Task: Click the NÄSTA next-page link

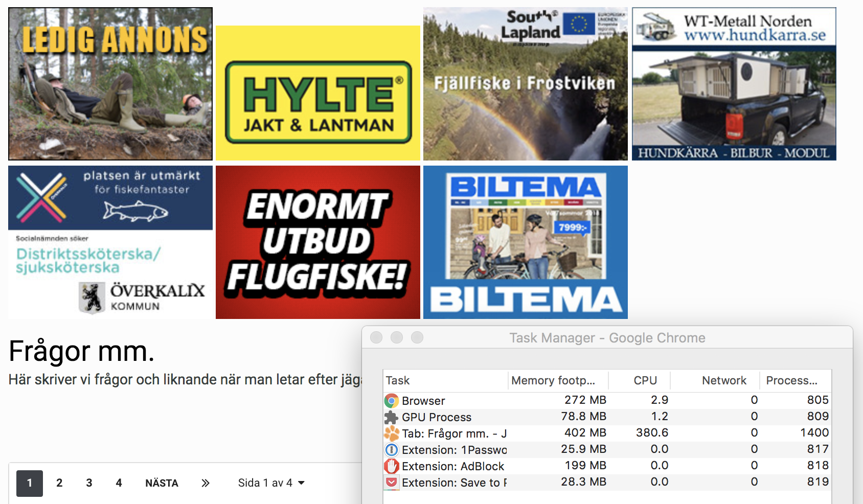Action: pyautogui.click(x=162, y=483)
